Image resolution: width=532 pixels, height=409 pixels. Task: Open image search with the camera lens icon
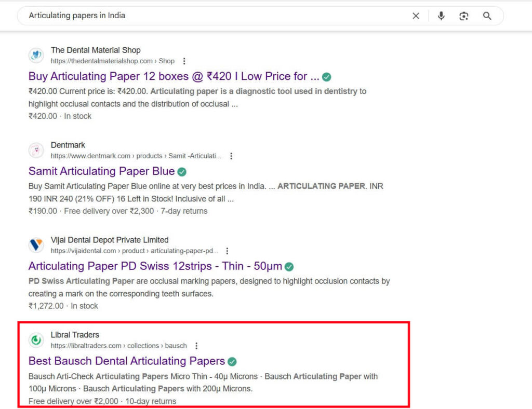coord(464,16)
